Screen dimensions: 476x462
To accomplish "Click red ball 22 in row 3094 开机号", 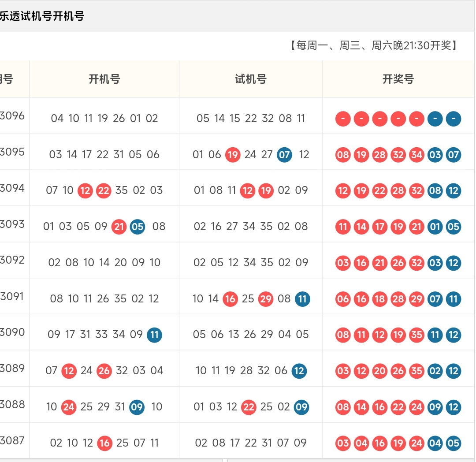I will tap(104, 190).
